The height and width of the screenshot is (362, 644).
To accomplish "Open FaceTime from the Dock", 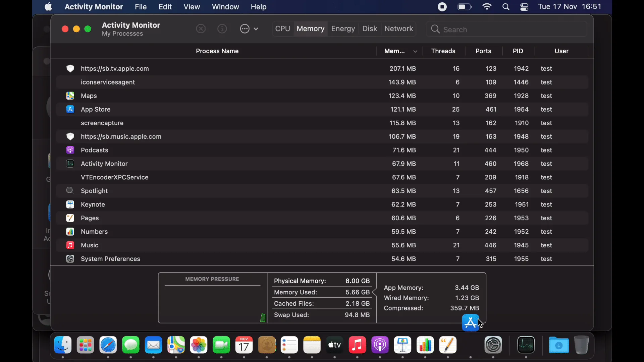I will (221, 345).
